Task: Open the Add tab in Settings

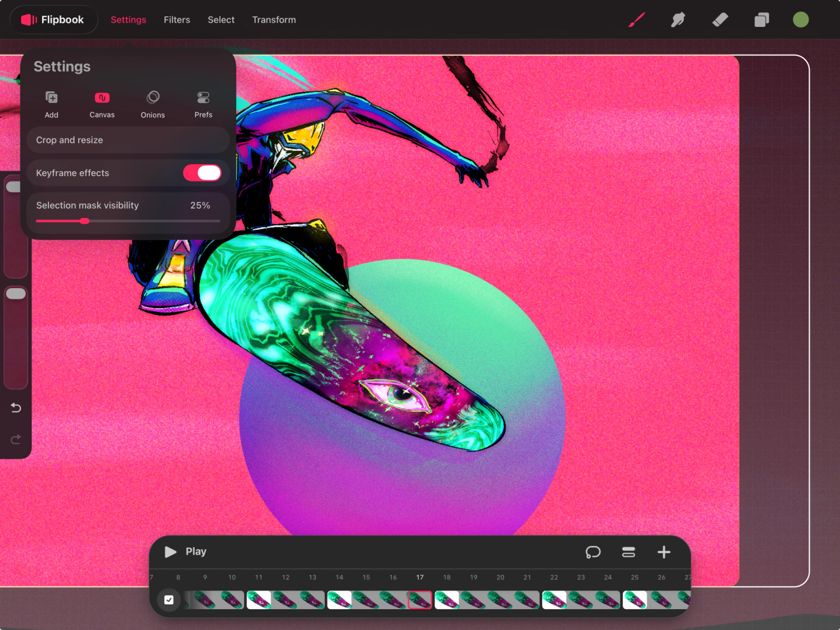Action: (x=51, y=103)
